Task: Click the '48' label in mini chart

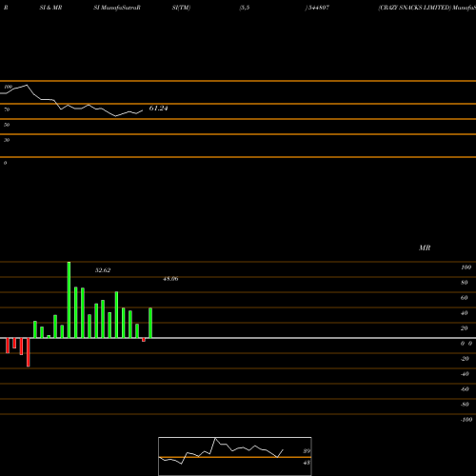Action: pos(307,463)
